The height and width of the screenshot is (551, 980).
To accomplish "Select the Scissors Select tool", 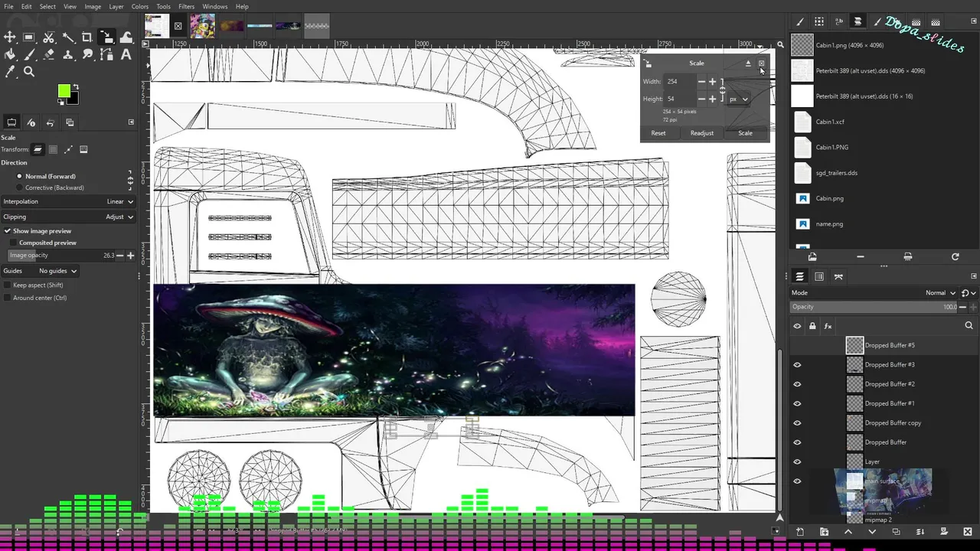I will click(x=48, y=37).
